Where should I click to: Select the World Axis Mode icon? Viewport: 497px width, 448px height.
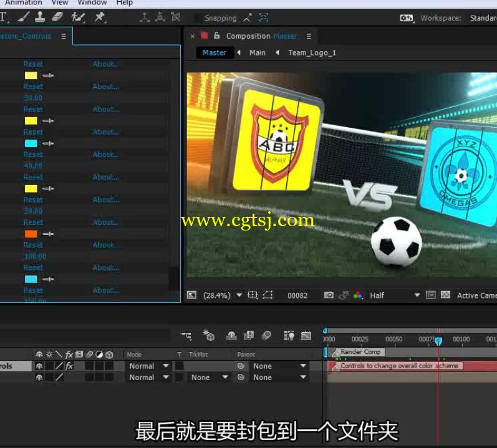[x=160, y=17]
